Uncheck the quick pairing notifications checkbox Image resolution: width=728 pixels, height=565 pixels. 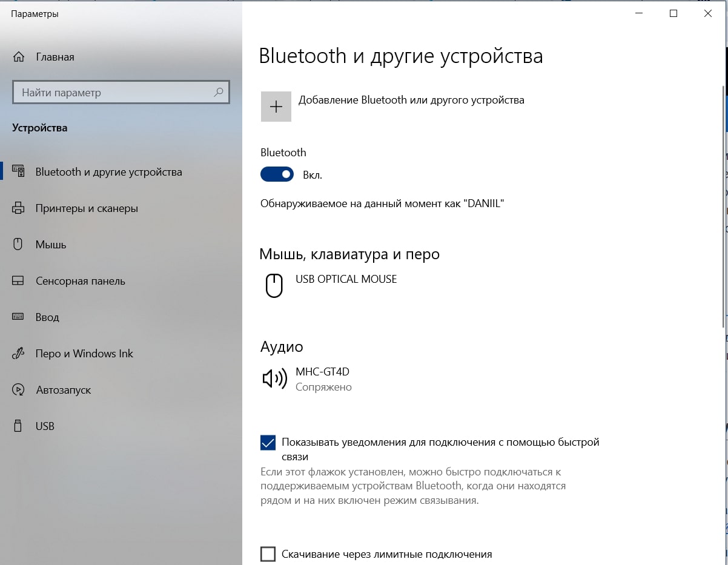tap(268, 443)
